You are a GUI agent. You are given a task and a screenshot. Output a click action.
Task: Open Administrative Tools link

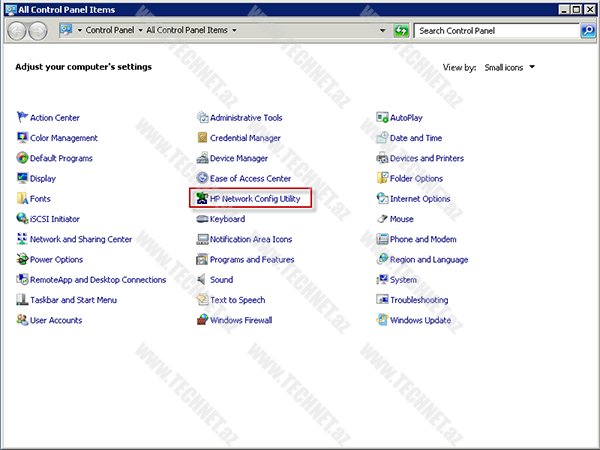[x=246, y=118]
